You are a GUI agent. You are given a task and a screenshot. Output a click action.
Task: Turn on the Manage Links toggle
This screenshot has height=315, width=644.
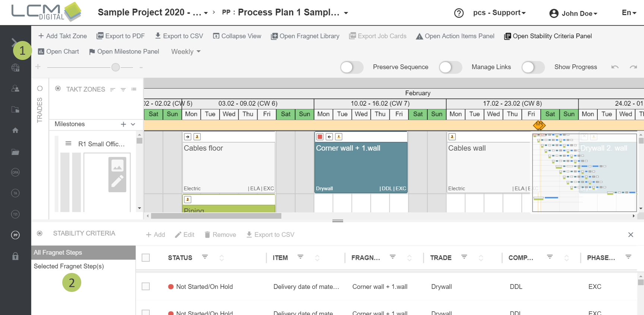(x=450, y=67)
